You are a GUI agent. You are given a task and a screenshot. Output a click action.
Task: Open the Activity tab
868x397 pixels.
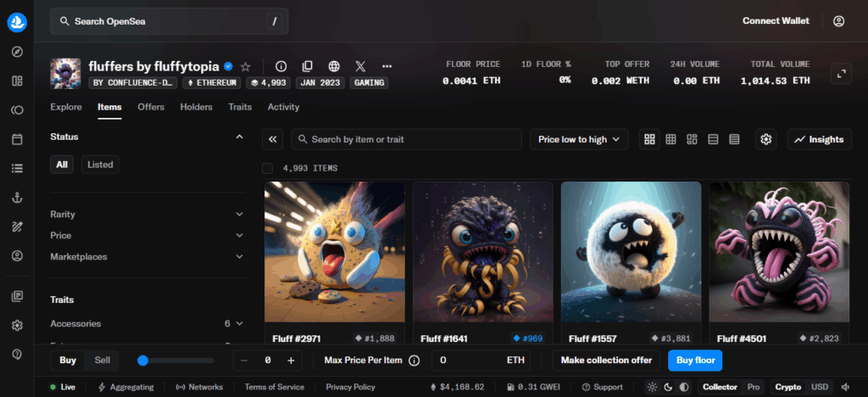pos(283,107)
